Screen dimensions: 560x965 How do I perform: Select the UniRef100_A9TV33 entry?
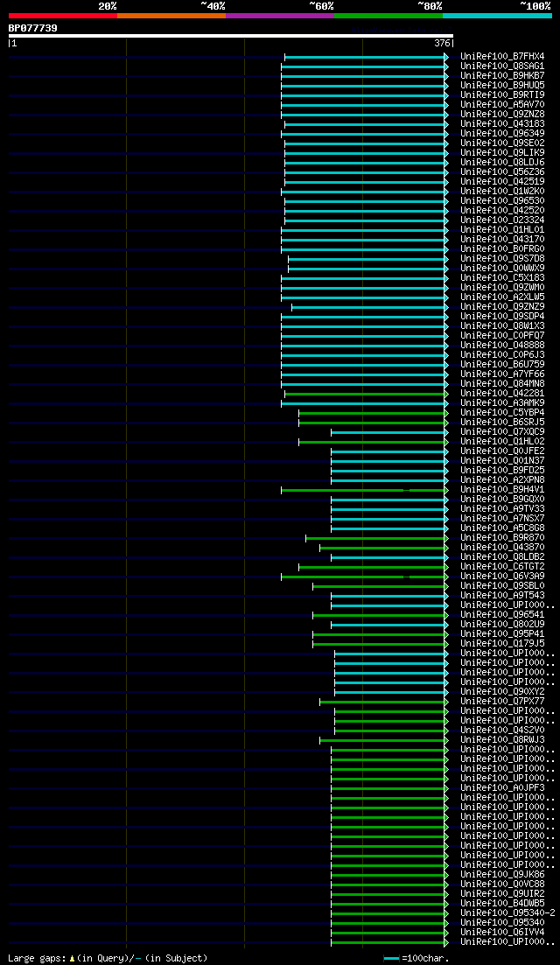(502, 509)
